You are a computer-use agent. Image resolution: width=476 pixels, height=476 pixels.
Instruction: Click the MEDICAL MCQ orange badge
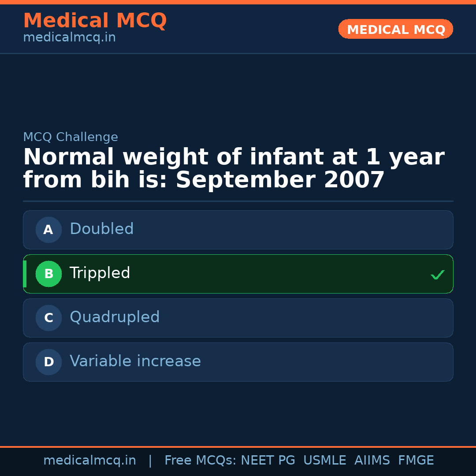tap(395, 29)
